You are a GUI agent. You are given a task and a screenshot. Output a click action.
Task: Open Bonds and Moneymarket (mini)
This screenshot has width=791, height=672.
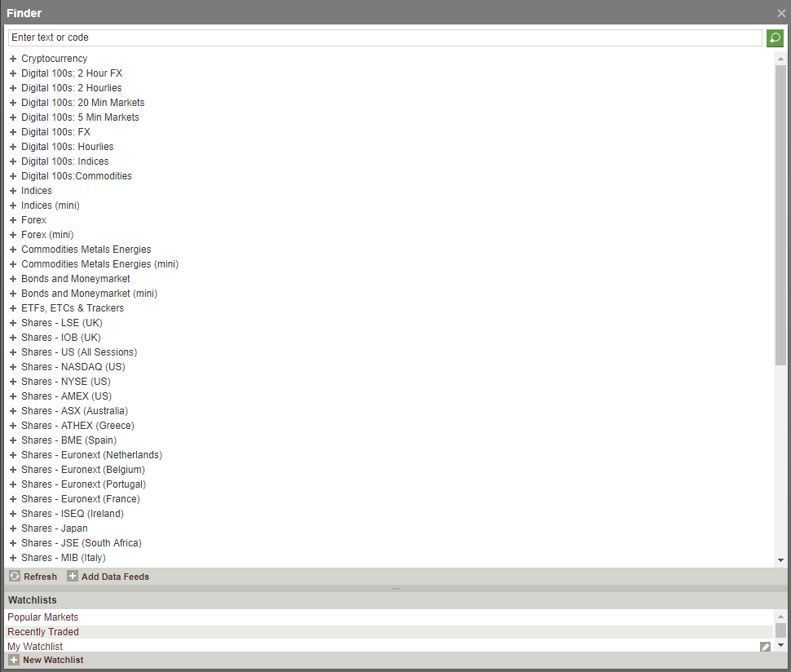click(89, 293)
